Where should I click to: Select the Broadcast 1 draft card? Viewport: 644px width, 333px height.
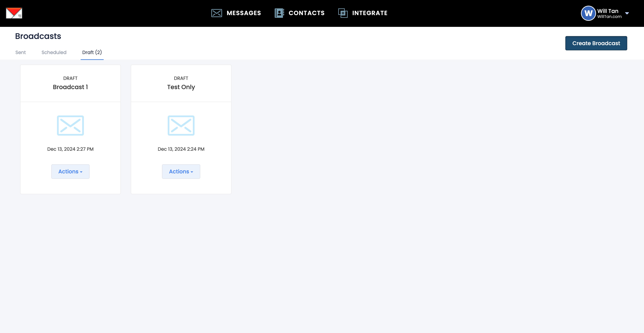click(70, 87)
